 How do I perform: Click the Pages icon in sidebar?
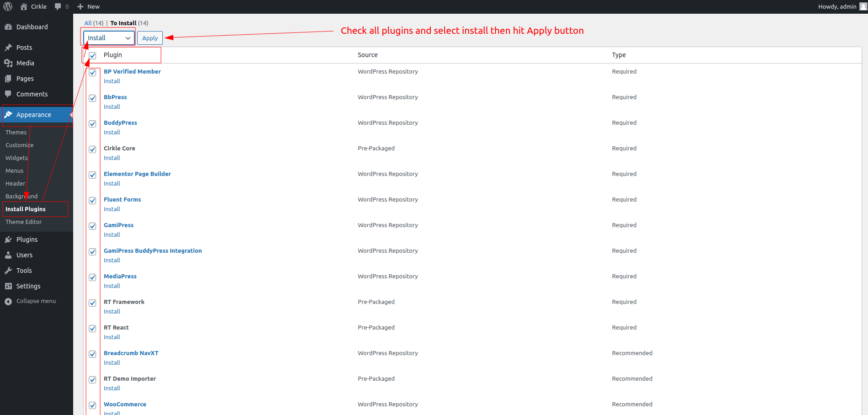[8, 79]
